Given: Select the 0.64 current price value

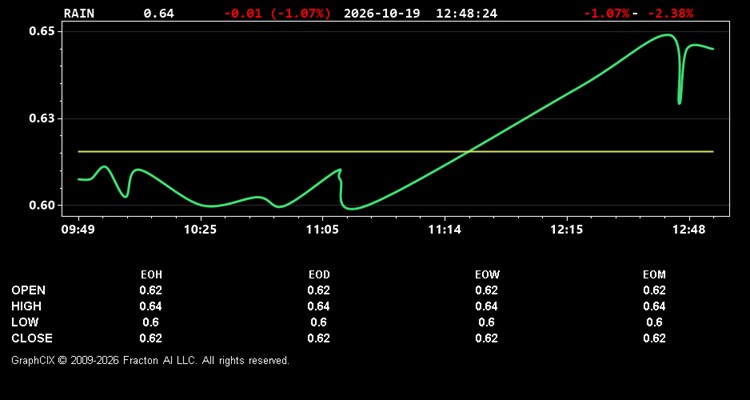Looking at the screenshot, I should tap(159, 13).
